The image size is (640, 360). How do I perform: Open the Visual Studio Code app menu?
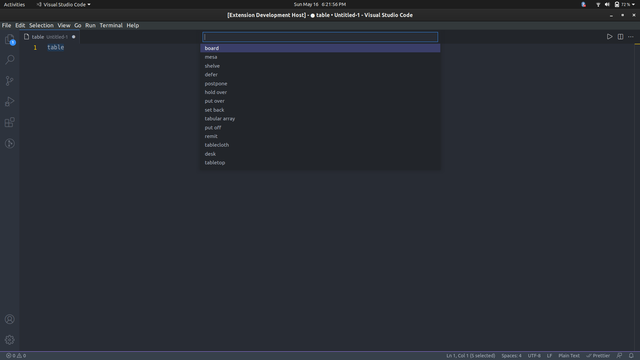coord(63,4)
